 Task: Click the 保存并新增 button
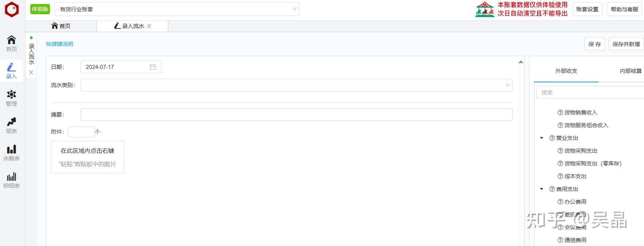click(x=626, y=44)
